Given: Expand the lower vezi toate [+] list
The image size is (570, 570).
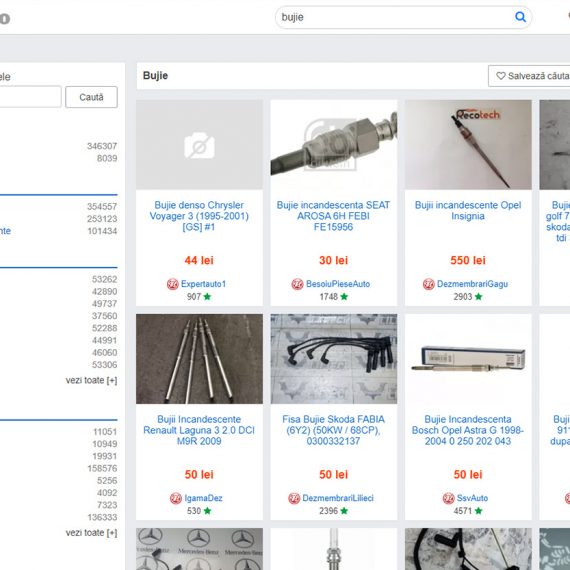Looking at the screenshot, I should point(91,533).
